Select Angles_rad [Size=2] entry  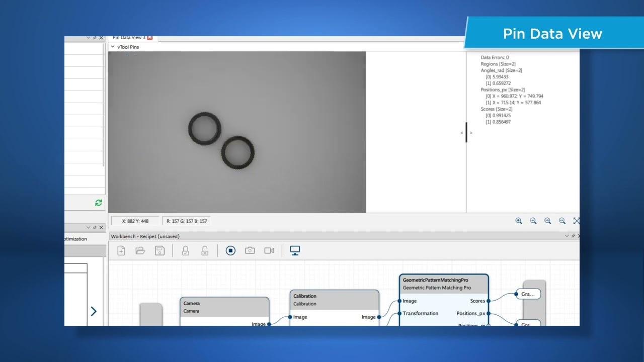pos(501,70)
